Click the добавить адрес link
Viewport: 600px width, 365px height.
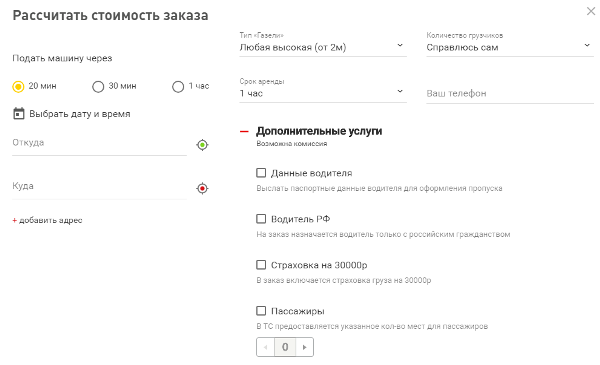(x=47, y=220)
